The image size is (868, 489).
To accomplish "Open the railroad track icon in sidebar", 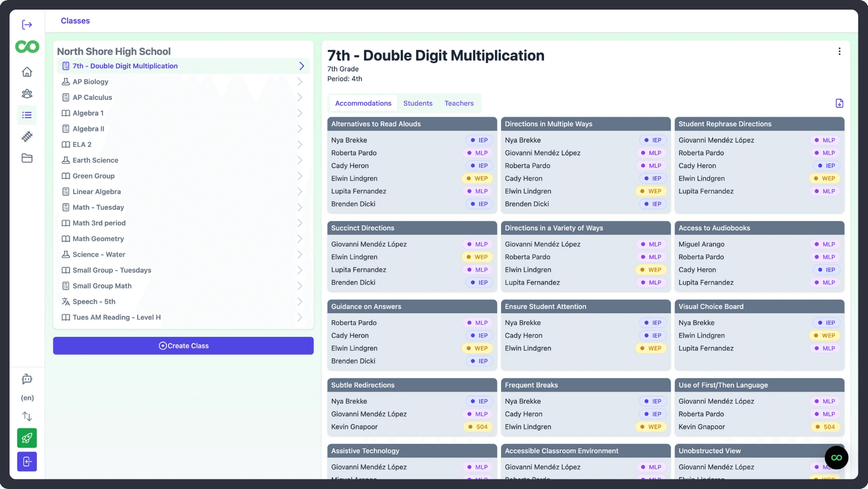I will (x=27, y=137).
